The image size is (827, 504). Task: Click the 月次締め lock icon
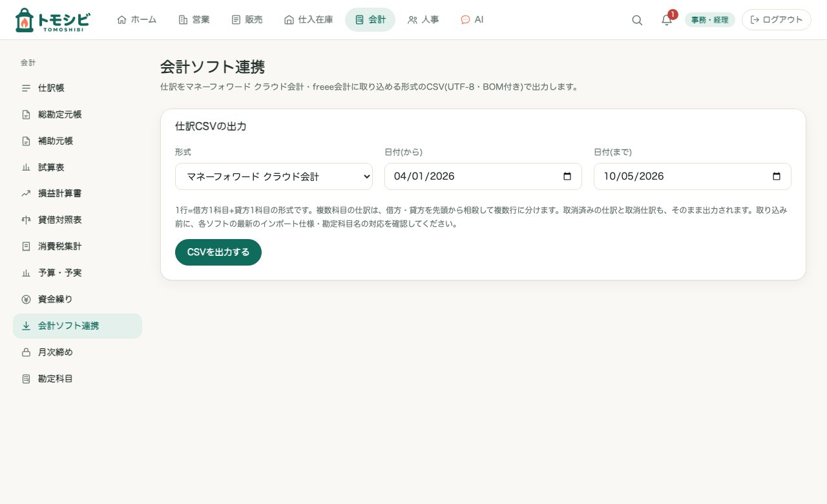(26, 353)
